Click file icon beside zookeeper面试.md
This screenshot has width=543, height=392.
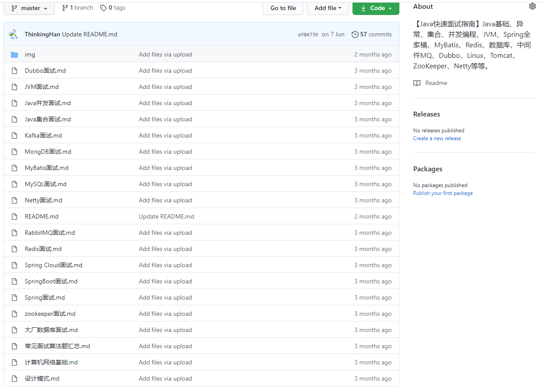pos(14,314)
